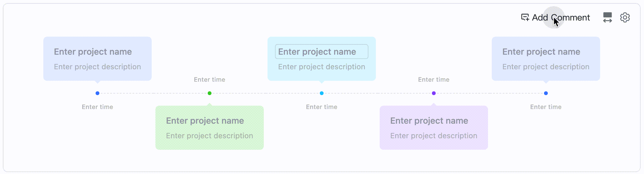Edit project name in the rightmost blue card
This screenshot has height=174, width=644.
point(541,52)
